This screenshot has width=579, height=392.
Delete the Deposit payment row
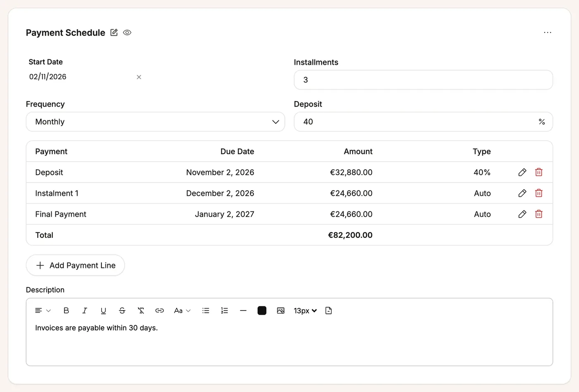coord(539,172)
